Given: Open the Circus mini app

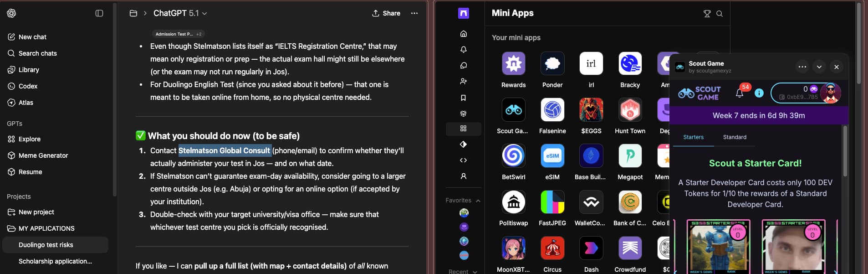Looking at the screenshot, I should tap(552, 248).
